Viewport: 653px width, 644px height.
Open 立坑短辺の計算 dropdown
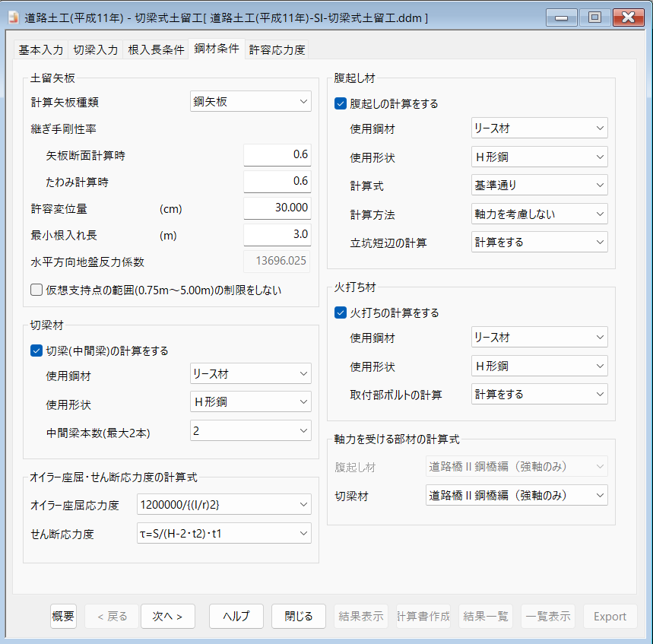[539, 243]
